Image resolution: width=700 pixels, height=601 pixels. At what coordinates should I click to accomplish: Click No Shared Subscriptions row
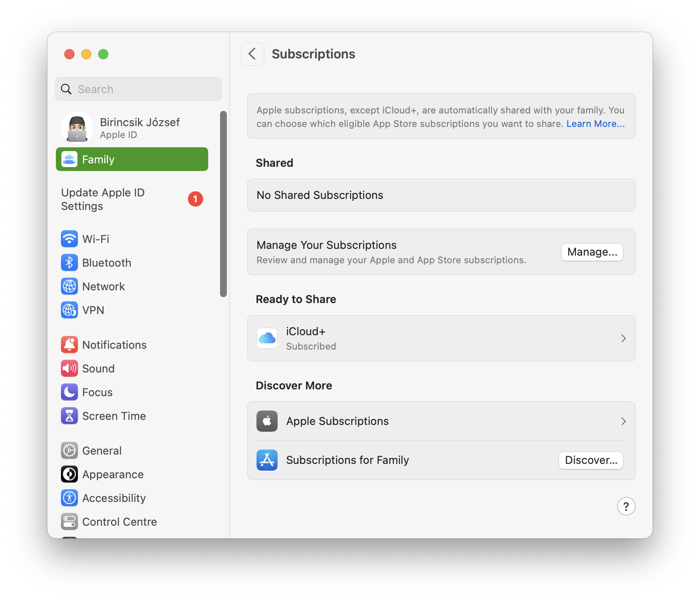click(441, 195)
